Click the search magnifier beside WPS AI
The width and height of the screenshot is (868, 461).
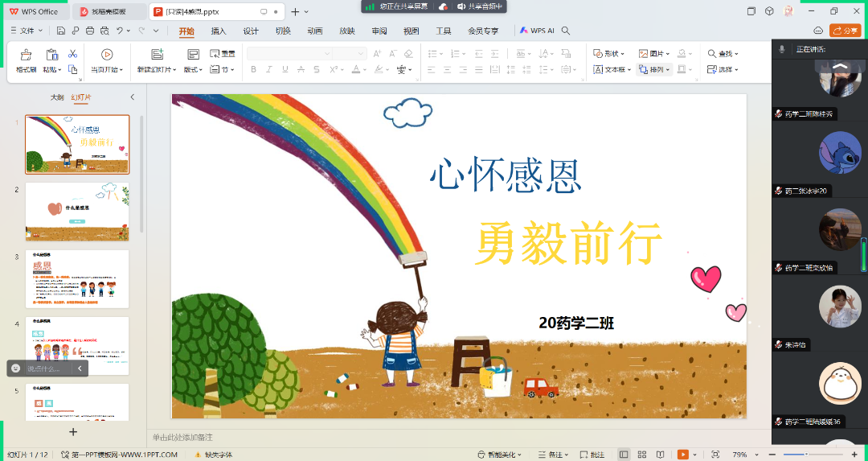pos(566,31)
